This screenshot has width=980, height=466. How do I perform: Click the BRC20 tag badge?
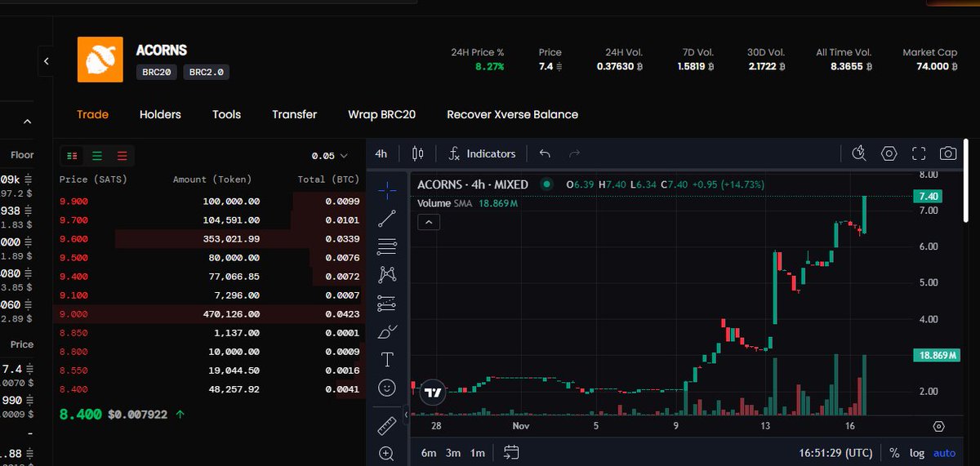click(x=157, y=72)
